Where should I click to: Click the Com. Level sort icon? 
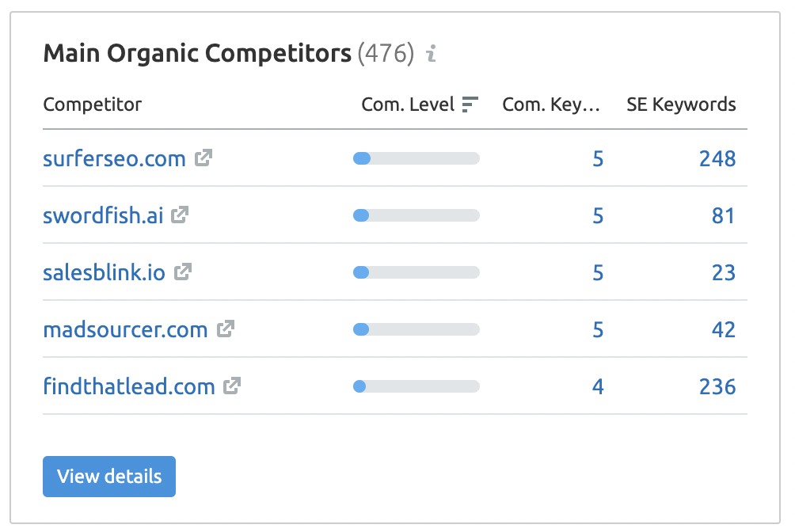(470, 104)
